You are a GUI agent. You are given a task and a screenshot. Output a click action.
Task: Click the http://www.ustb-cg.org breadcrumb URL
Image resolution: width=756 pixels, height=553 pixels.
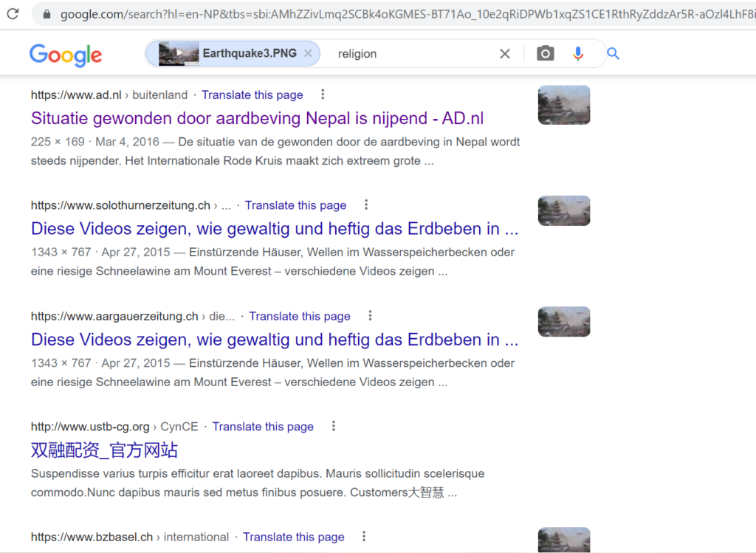pyautogui.click(x=90, y=427)
